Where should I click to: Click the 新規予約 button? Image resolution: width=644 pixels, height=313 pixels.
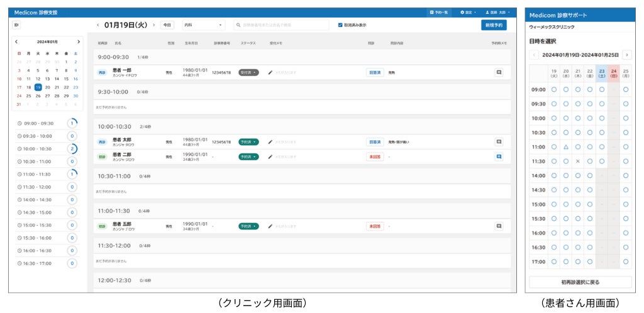[x=494, y=25]
